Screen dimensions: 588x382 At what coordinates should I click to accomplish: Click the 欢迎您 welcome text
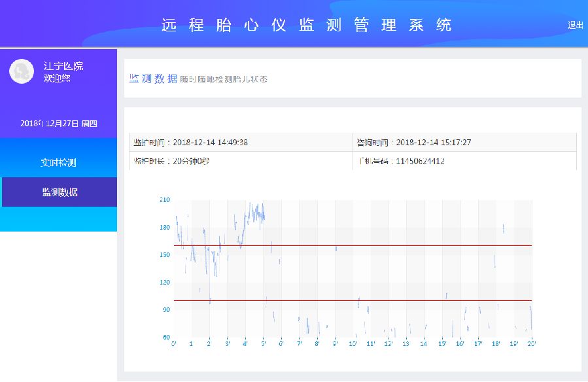(57, 78)
